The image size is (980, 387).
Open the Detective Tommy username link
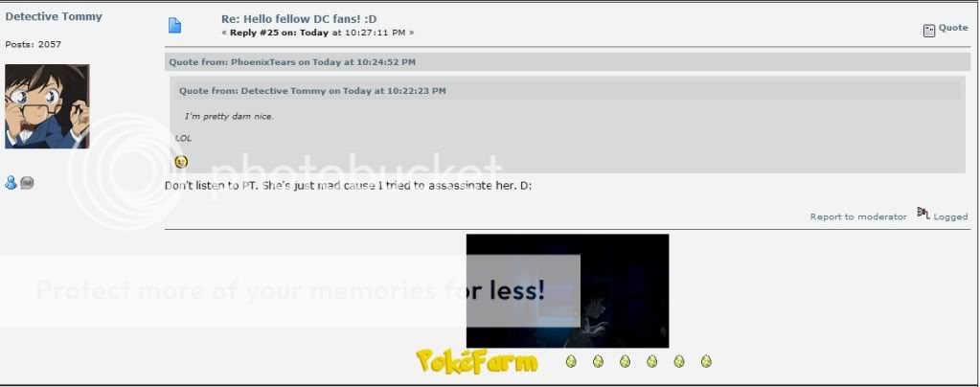(x=53, y=17)
